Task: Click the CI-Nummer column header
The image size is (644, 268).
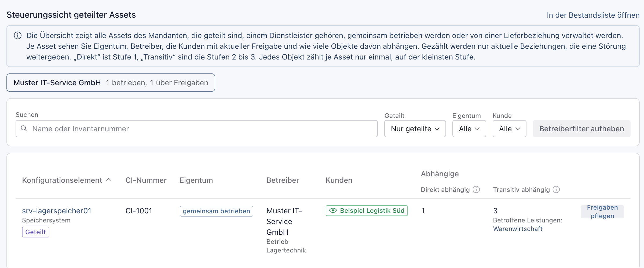Action: tap(146, 180)
